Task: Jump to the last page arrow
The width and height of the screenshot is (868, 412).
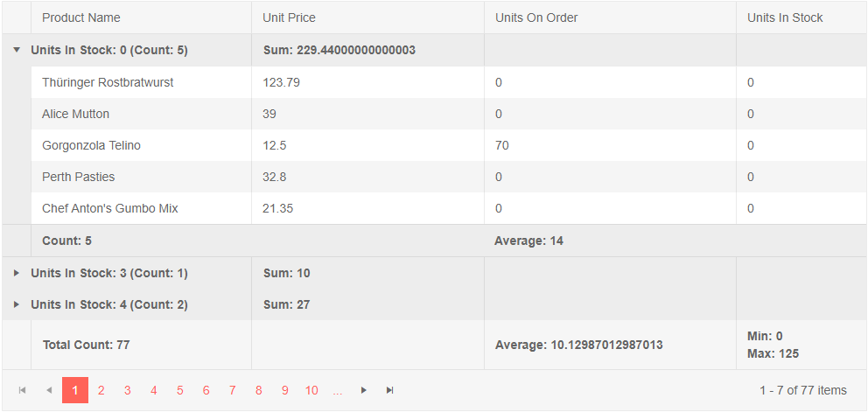Action: (x=389, y=390)
